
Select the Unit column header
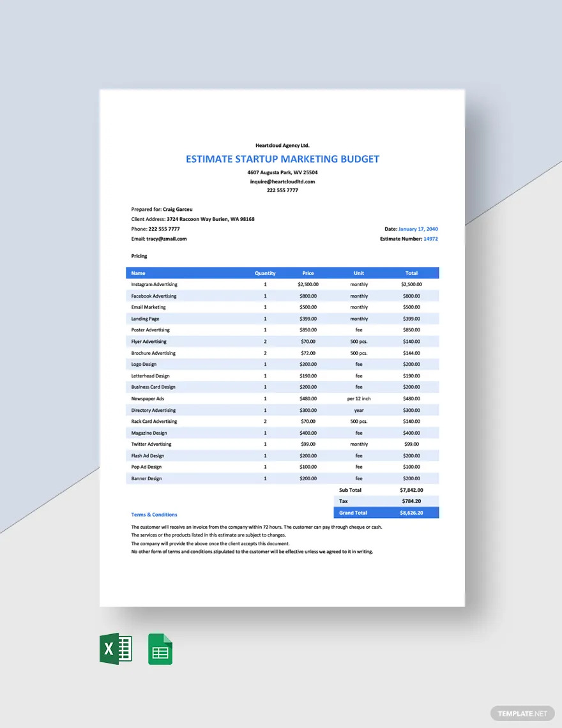(x=359, y=273)
